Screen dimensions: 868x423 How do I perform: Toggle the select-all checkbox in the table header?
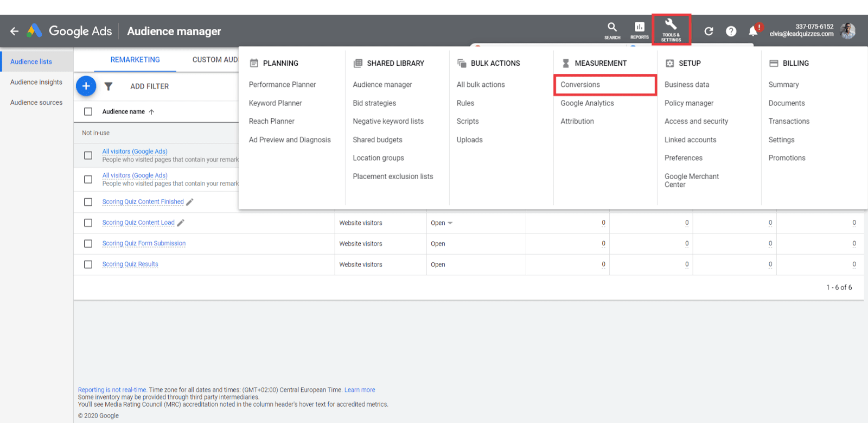88,112
